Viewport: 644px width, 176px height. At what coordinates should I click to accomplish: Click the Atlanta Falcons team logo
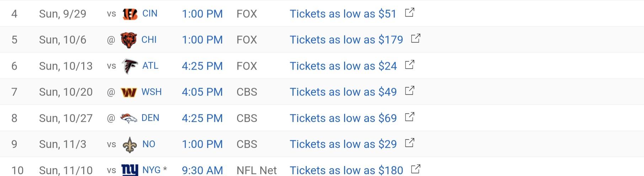click(130, 66)
